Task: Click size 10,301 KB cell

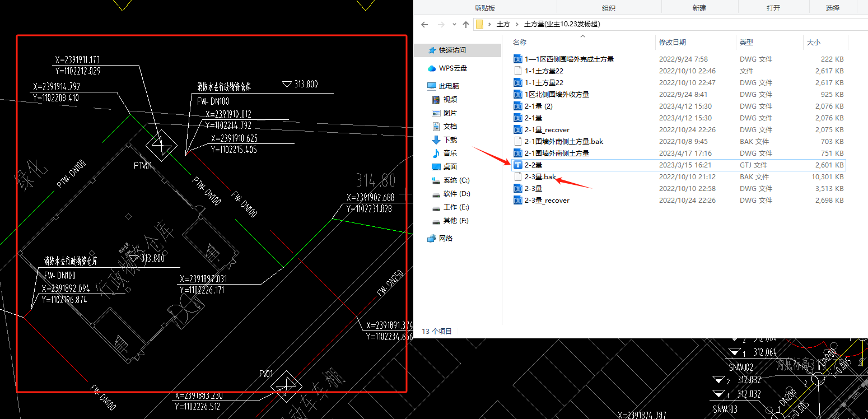Action: point(828,176)
